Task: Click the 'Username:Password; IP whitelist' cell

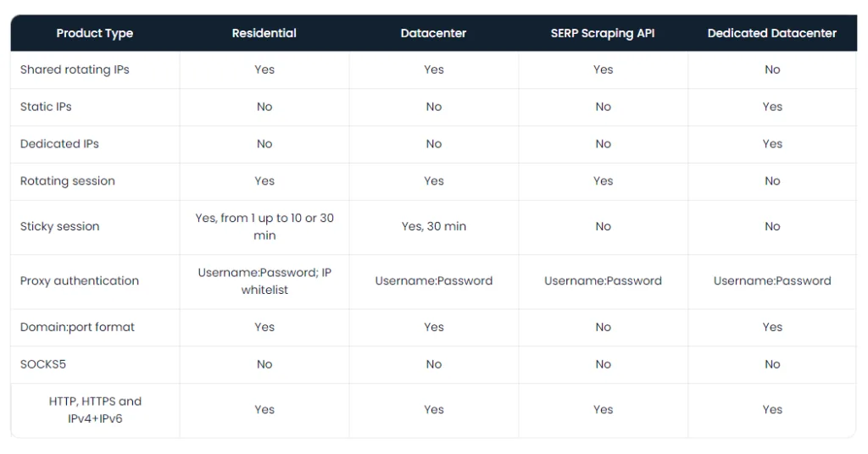Action: [x=264, y=281]
